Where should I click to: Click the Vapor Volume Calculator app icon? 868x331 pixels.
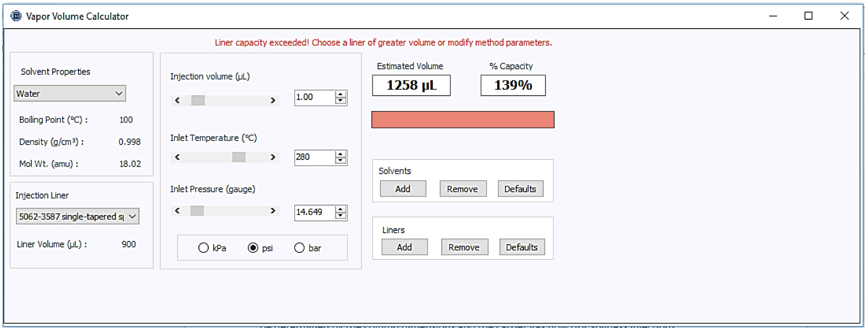tap(16, 16)
